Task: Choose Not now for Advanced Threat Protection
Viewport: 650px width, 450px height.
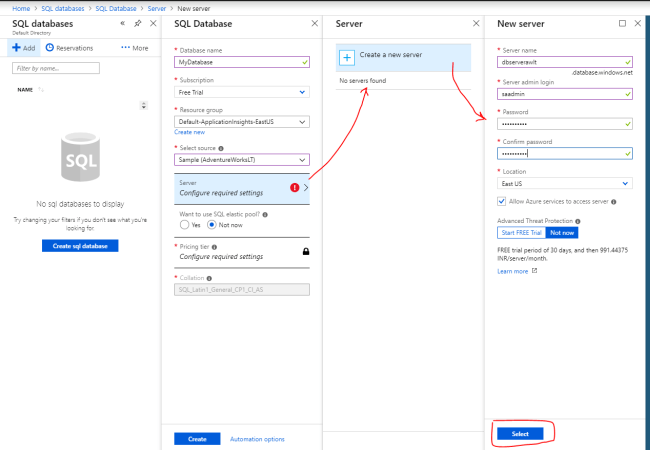Action: coord(562,233)
